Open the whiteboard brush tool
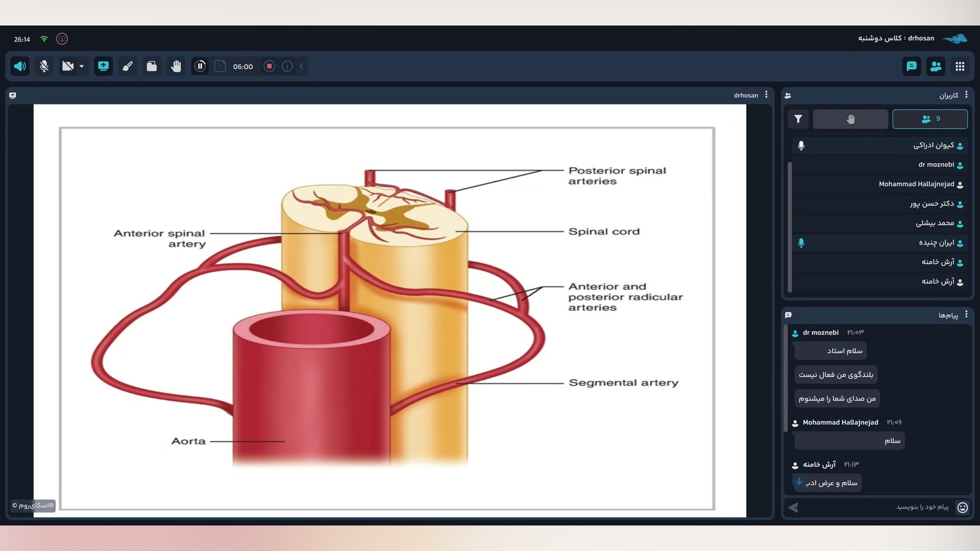Viewport: 980px width, 551px height. click(128, 66)
